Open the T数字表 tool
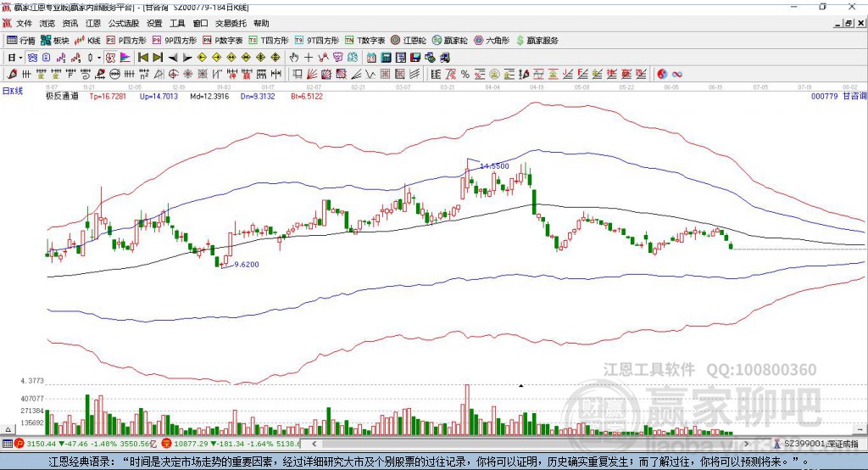 [x=364, y=41]
